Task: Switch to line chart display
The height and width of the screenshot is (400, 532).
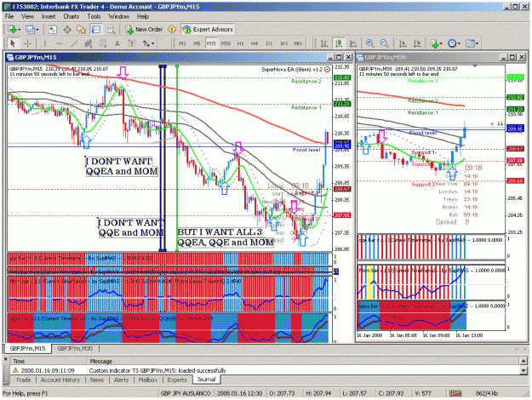Action: pyautogui.click(x=353, y=43)
